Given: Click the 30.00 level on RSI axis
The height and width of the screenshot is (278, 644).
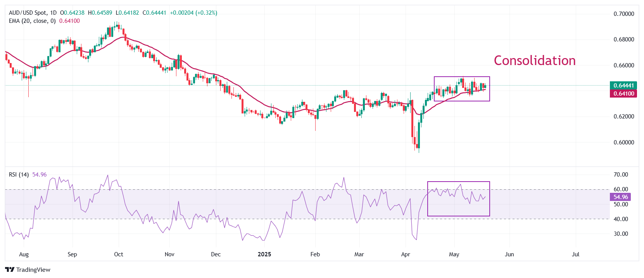Looking at the screenshot, I should tap(620, 234).
